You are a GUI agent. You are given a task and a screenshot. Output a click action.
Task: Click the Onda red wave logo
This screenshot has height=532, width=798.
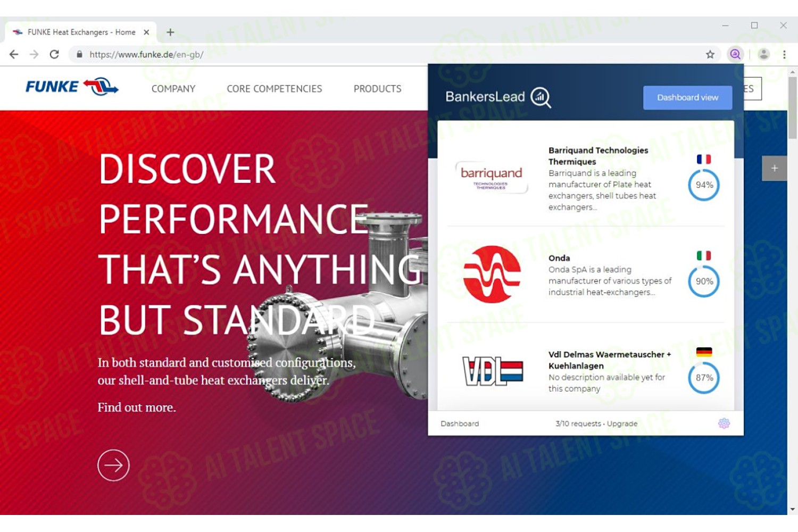pos(492,275)
